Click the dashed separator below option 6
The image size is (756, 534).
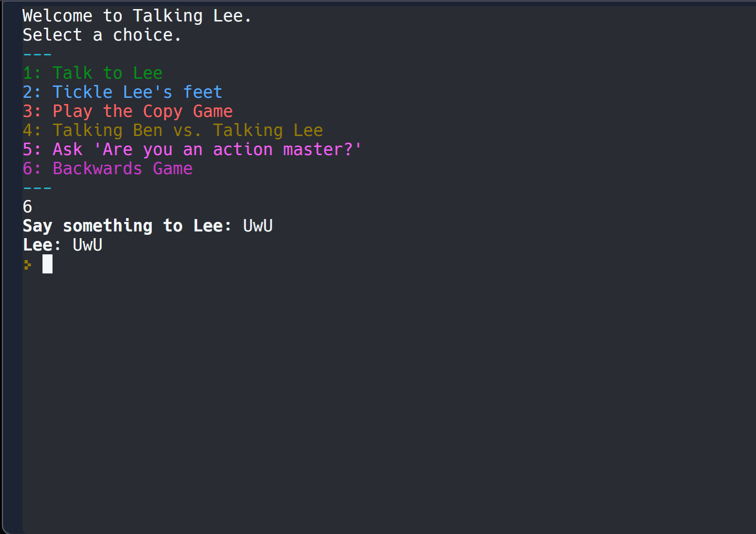pyautogui.click(x=37, y=188)
